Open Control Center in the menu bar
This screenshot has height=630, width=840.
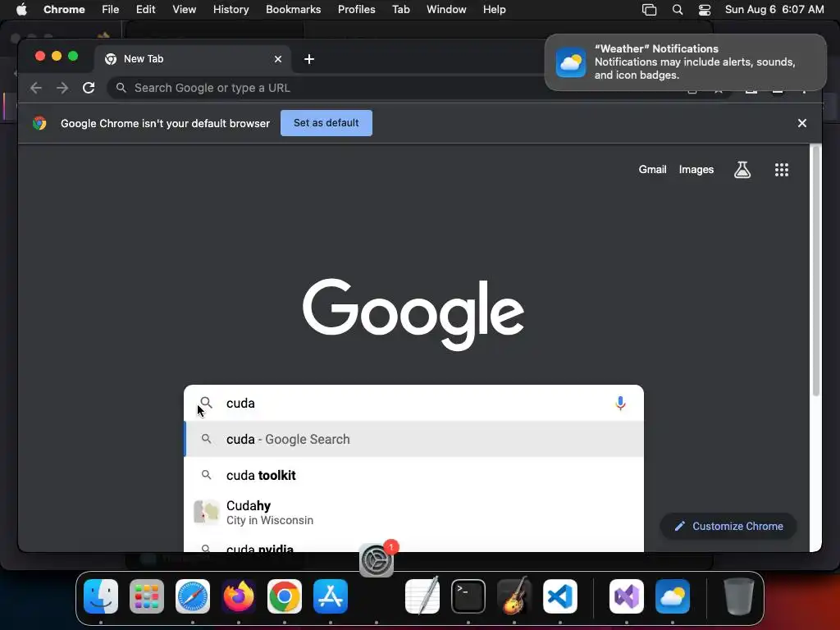click(x=705, y=10)
